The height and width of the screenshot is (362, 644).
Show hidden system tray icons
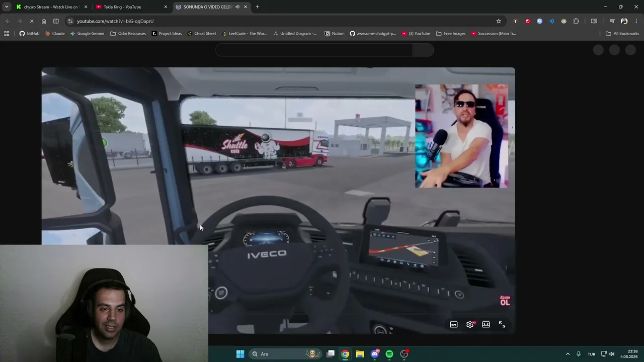coord(568,354)
